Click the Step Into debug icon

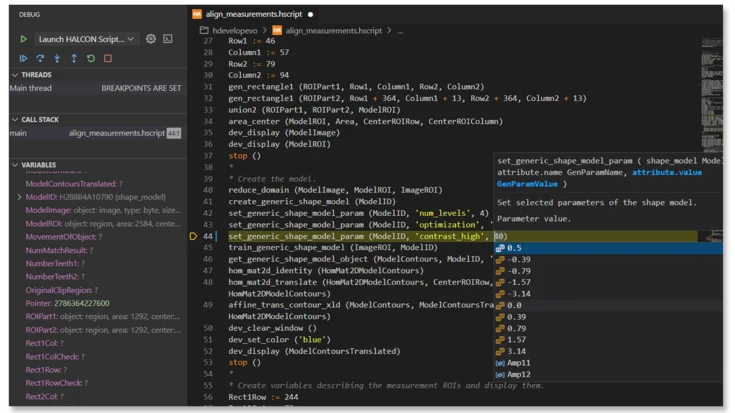[57, 58]
